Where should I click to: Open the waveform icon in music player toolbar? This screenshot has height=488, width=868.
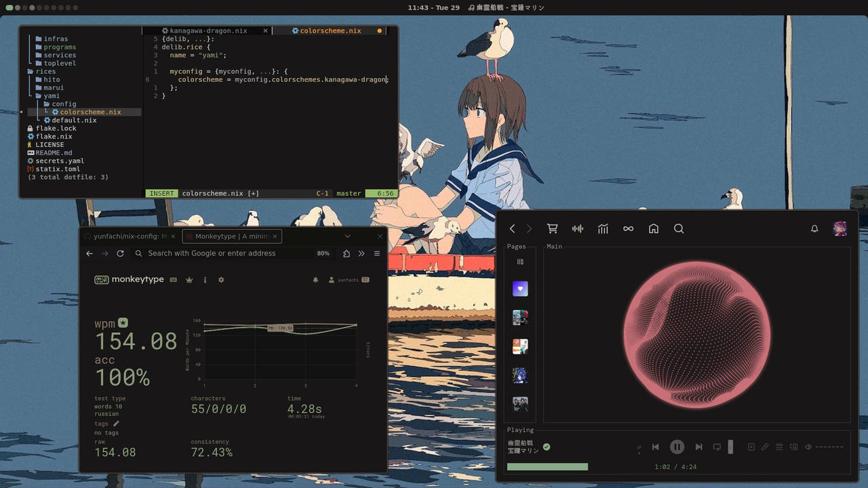coord(578,229)
